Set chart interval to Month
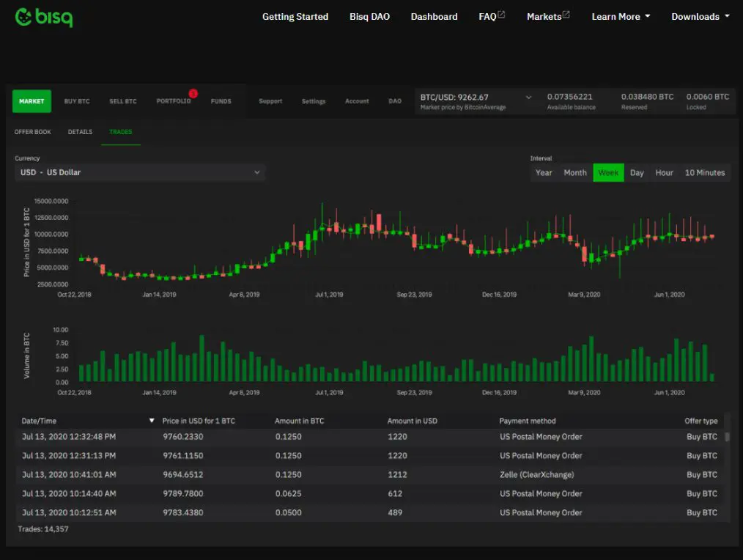 (x=574, y=172)
